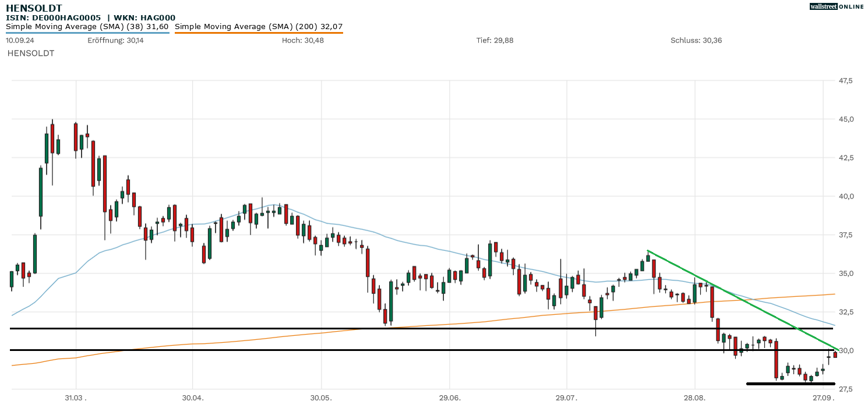Click the Schluss 30,36 value

click(696, 40)
